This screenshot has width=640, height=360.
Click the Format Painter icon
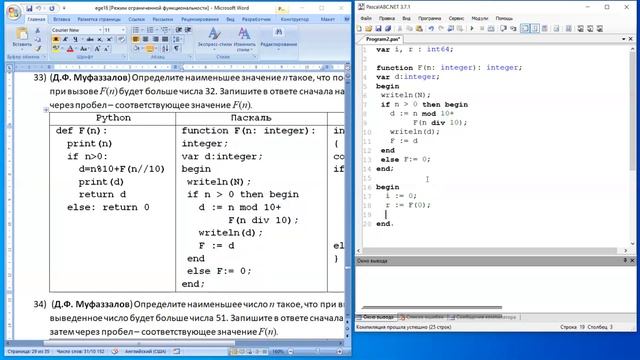[38, 49]
